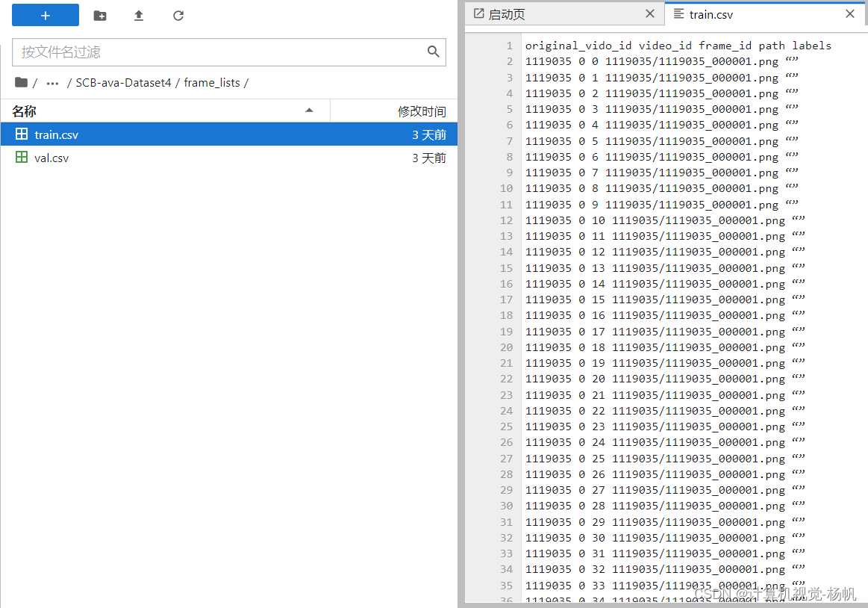Open SCB-ava-Dataset4 breadcrumb folder
868x608 pixels.
click(123, 83)
